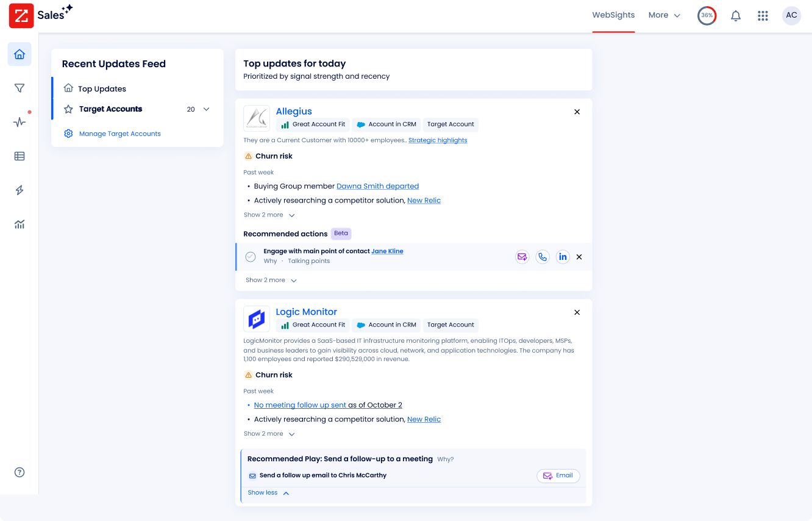Image resolution: width=812 pixels, height=521 pixels.
Task: Collapse the recommended play with Show less
Action: click(x=268, y=492)
